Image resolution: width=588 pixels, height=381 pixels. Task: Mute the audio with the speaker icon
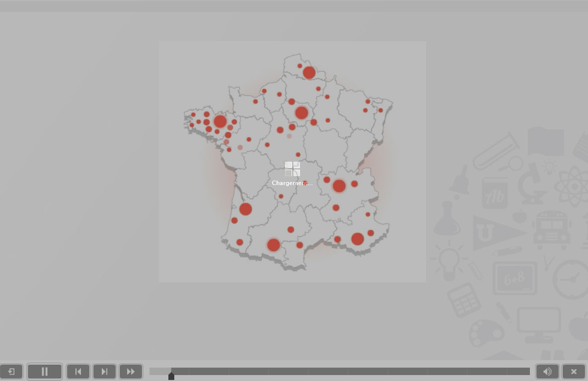click(547, 372)
